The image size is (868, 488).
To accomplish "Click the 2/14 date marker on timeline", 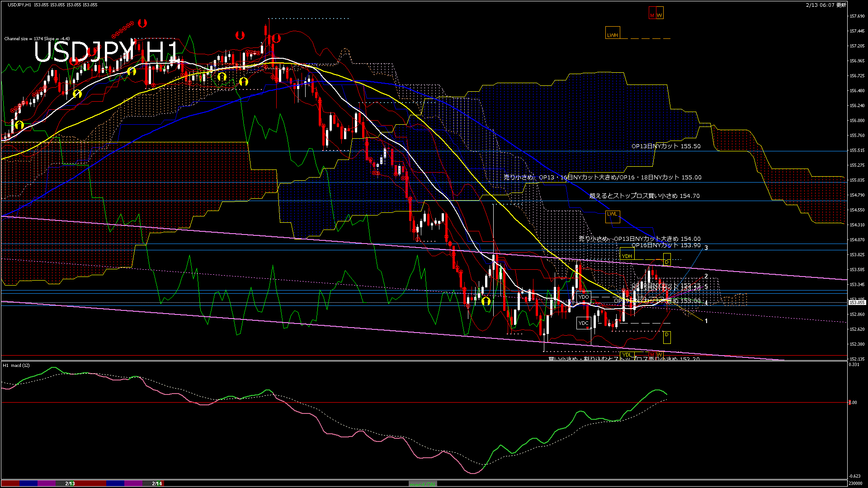I will pos(156,484).
